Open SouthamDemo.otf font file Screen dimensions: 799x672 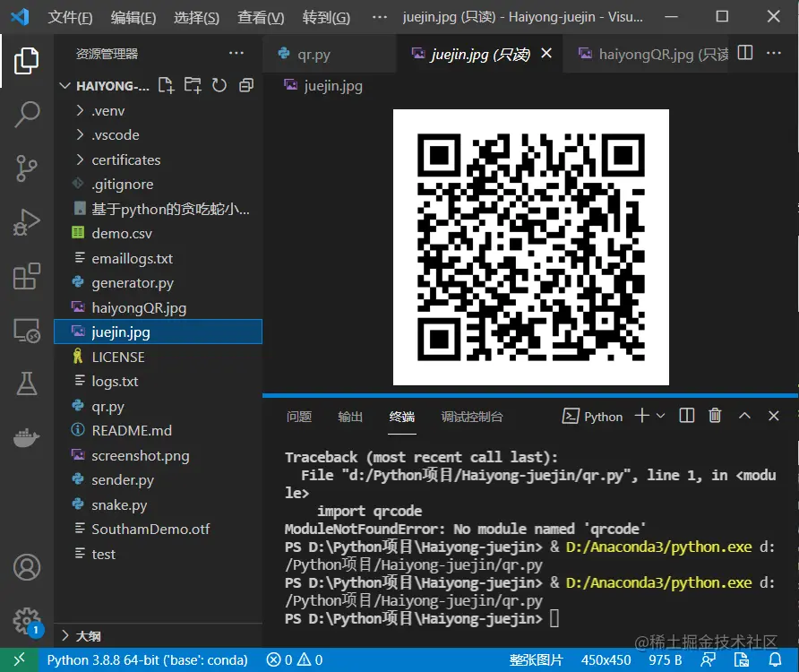(x=158, y=530)
